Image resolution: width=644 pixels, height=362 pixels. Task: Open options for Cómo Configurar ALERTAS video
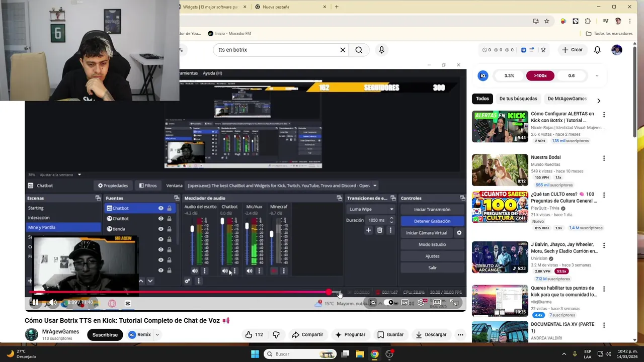(x=604, y=115)
